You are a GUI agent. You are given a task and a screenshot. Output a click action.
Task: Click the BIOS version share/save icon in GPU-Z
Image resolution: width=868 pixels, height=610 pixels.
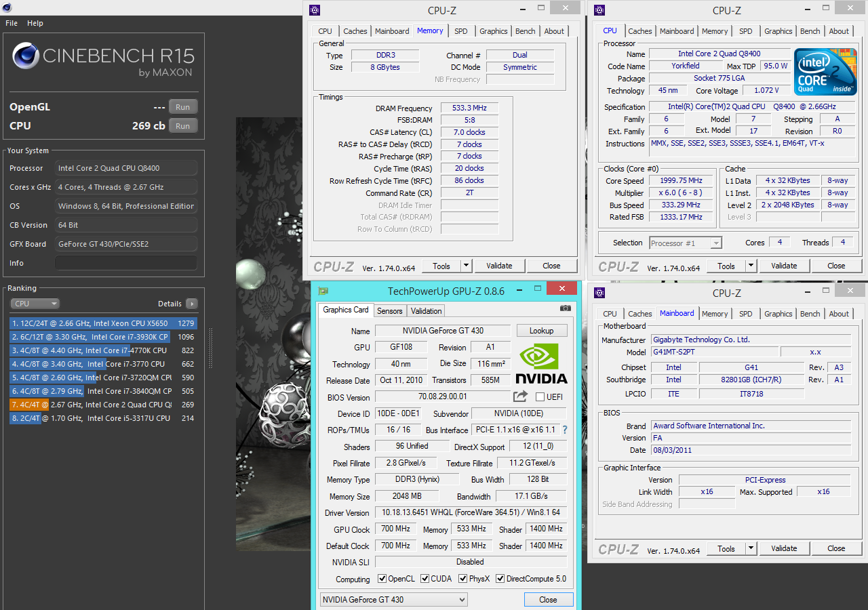click(x=520, y=396)
